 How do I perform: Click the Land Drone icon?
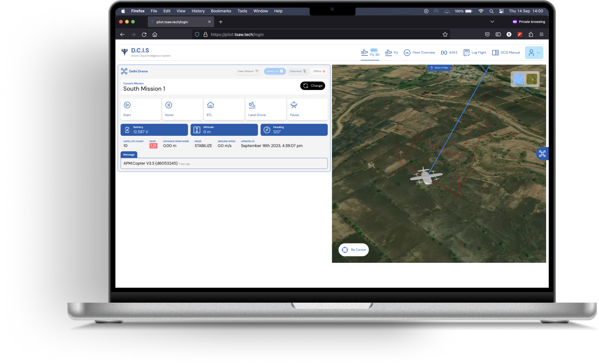[x=252, y=105]
